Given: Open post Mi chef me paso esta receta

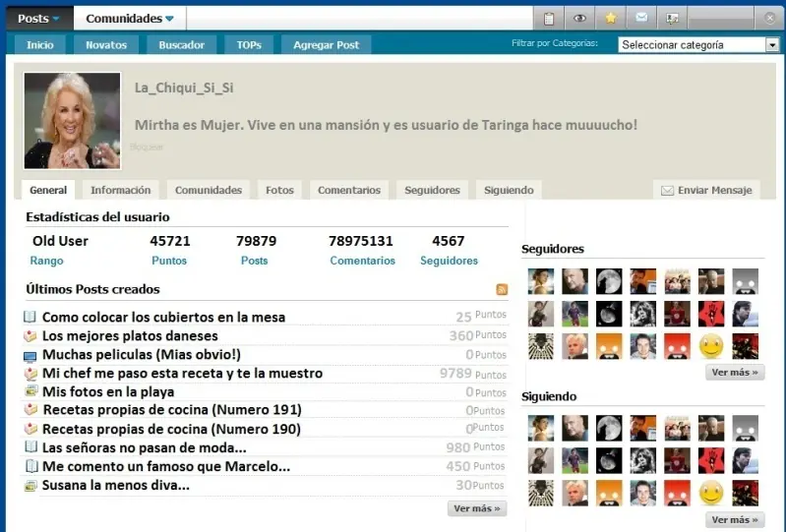Looking at the screenshot, I should (x=182, y=374).
